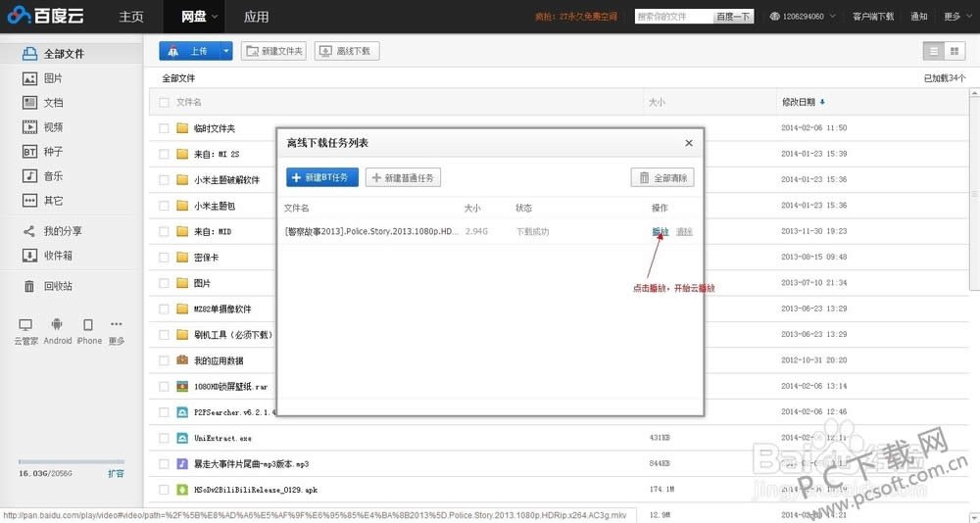The width and height of the screenshot is (980, 523).
Task: Click 新建普通任务 in dialog
Action: (403, 177)
